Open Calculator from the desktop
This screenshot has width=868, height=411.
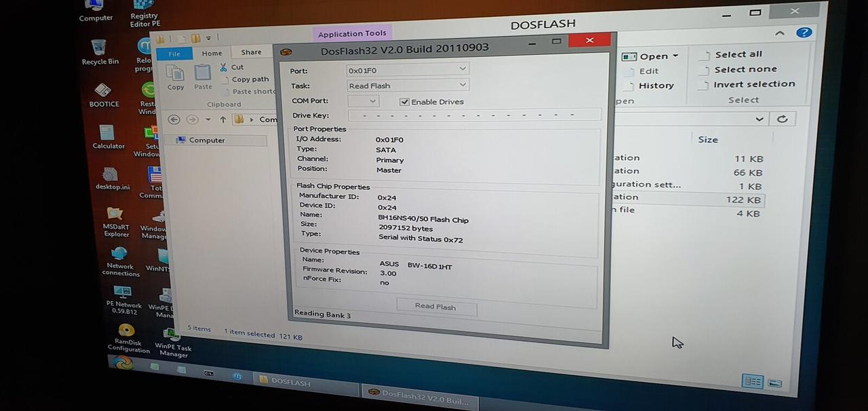[x=108, y=137]
